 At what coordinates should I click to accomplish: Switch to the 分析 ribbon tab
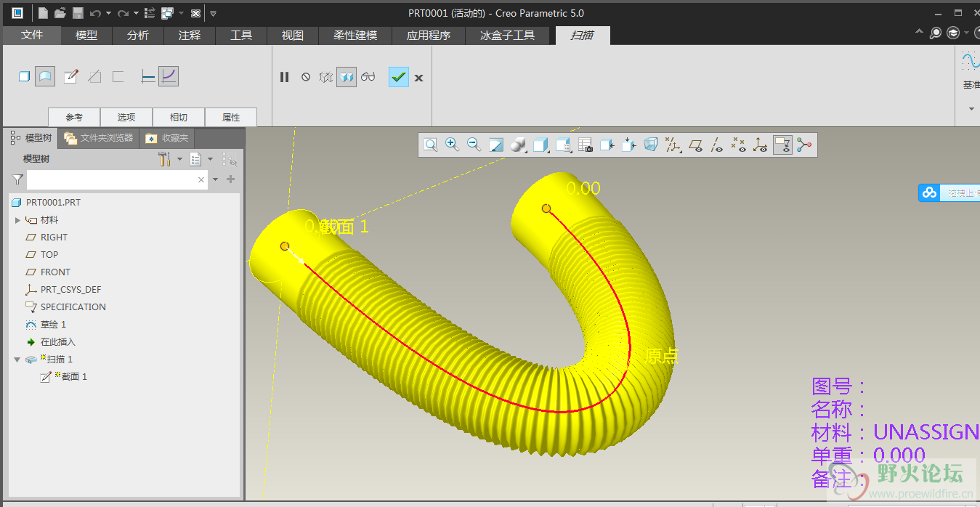tap(138, 35)
